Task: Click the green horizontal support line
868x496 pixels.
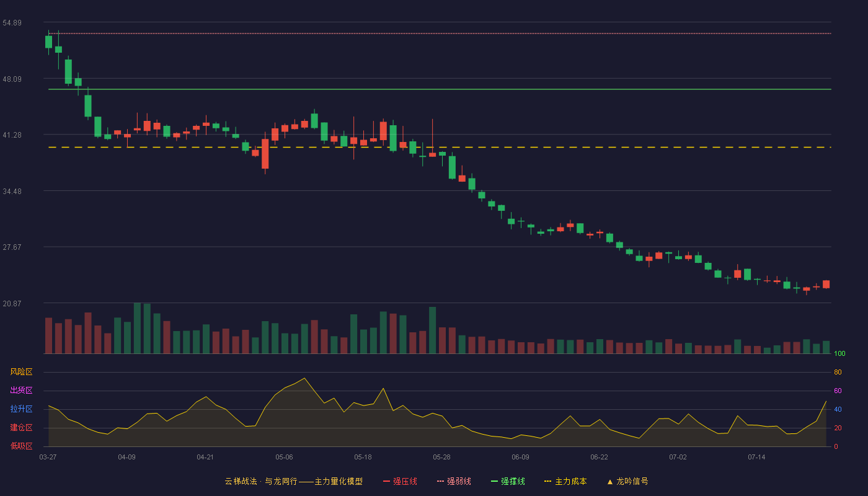Action: pyautogui.click(x=440, y=89)
